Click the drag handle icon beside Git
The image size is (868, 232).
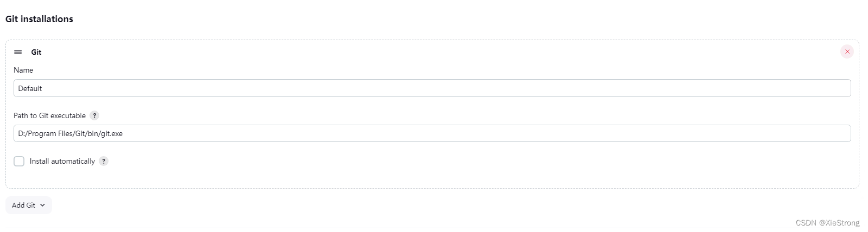tap(18, 52)
